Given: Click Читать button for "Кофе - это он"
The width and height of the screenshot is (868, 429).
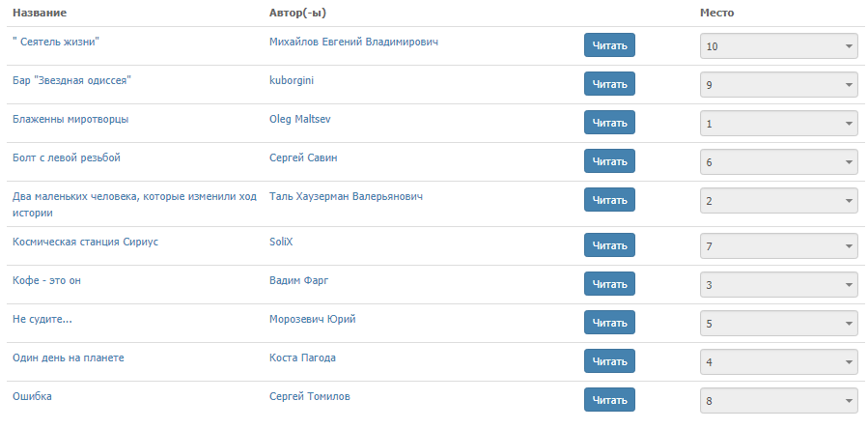Looking at the screenshot, I should tap(609, 284).
